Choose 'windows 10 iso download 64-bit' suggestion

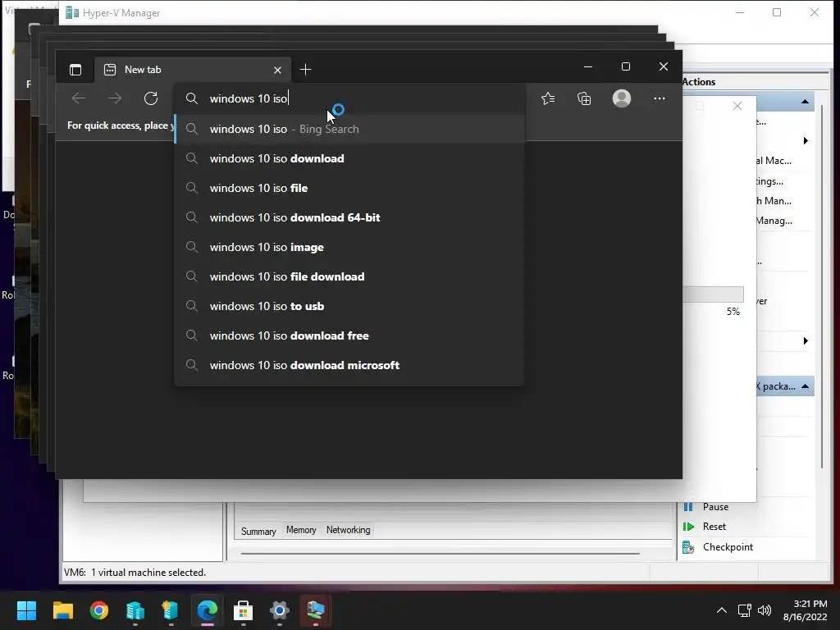tap(349, 217)
